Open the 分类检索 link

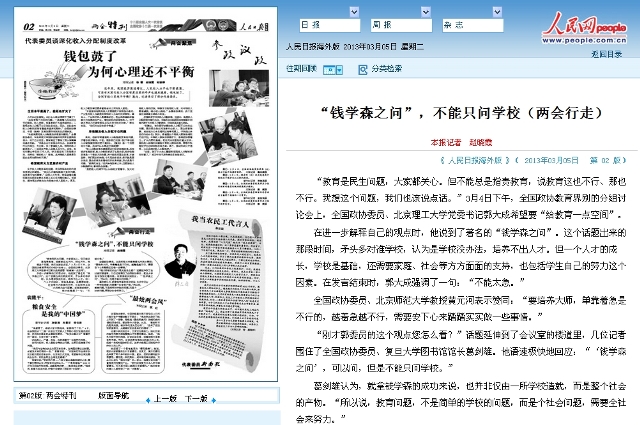point(386,69)
